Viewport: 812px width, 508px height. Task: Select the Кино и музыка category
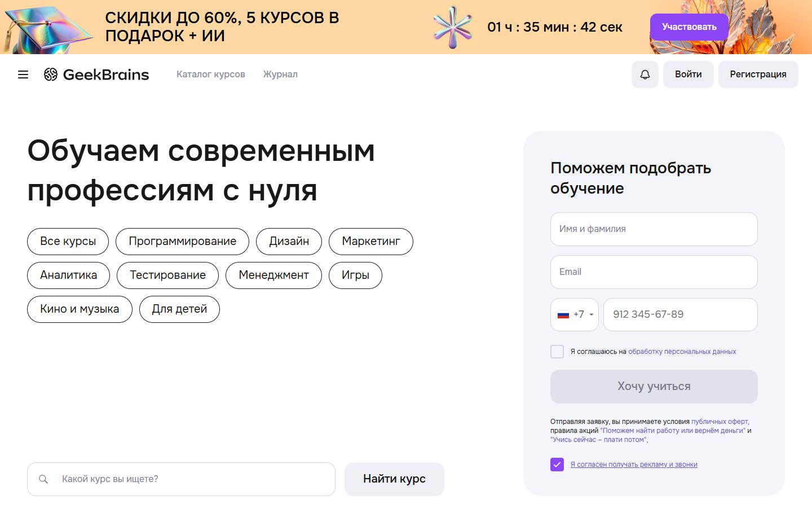pos(80,309)
